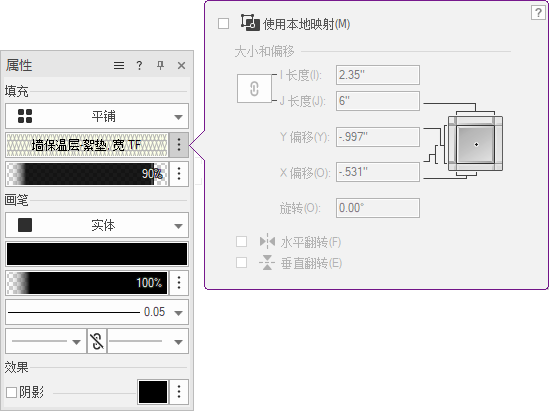Open the start marker style dropdown
Image resolution: width=549 pixels, height=411 pixels.
click(46, 341)
